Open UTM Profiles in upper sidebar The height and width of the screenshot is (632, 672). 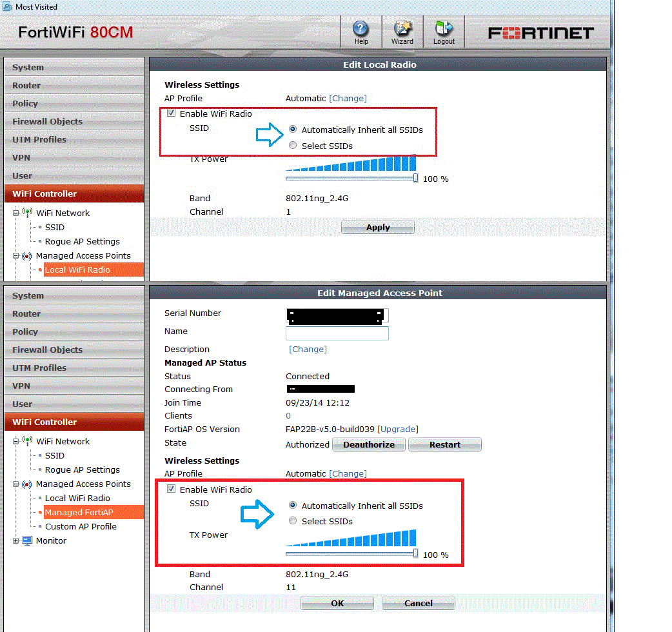pyautogui.click(x=74, y=139)
